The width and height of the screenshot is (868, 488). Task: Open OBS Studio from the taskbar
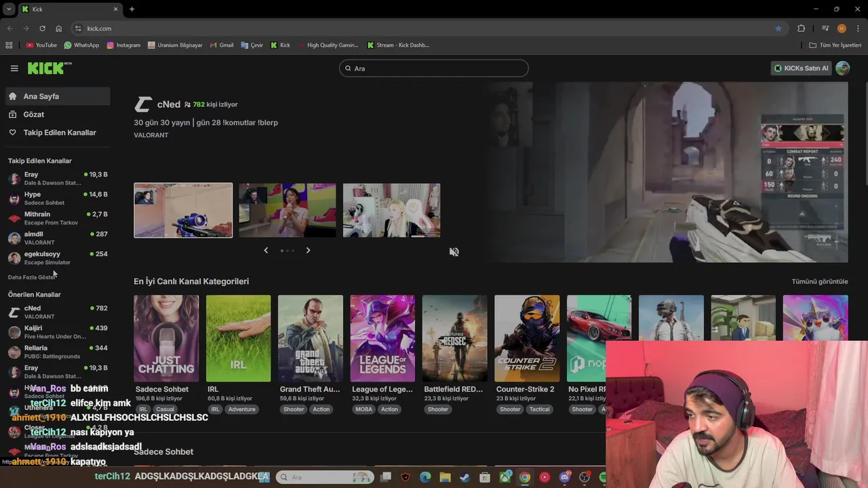(x=585, y=477)
